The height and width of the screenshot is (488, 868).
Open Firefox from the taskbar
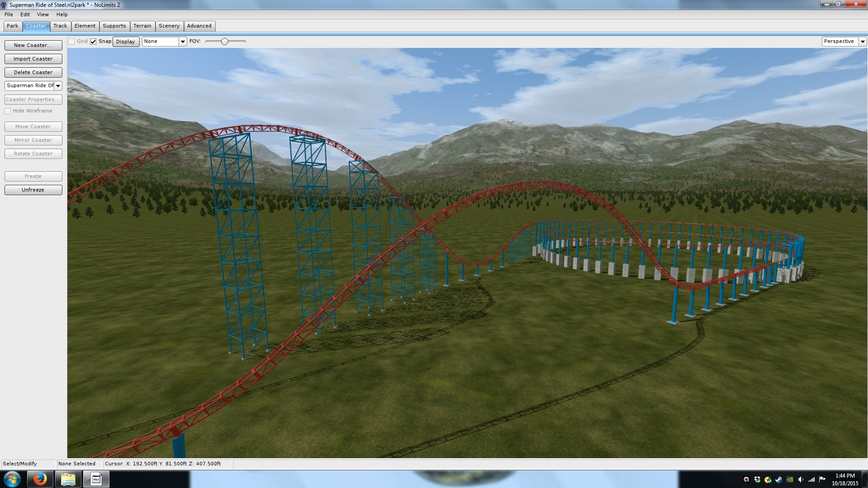click(x=40, y=479)
